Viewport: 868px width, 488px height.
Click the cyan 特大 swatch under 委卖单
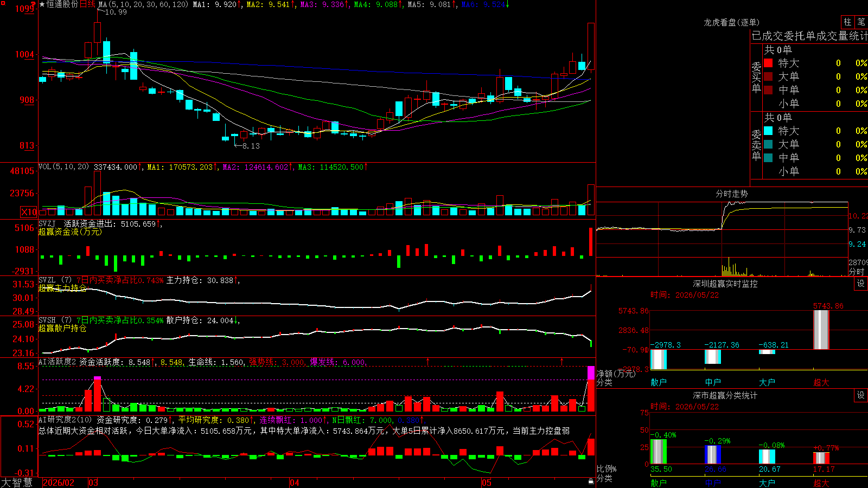768,131
